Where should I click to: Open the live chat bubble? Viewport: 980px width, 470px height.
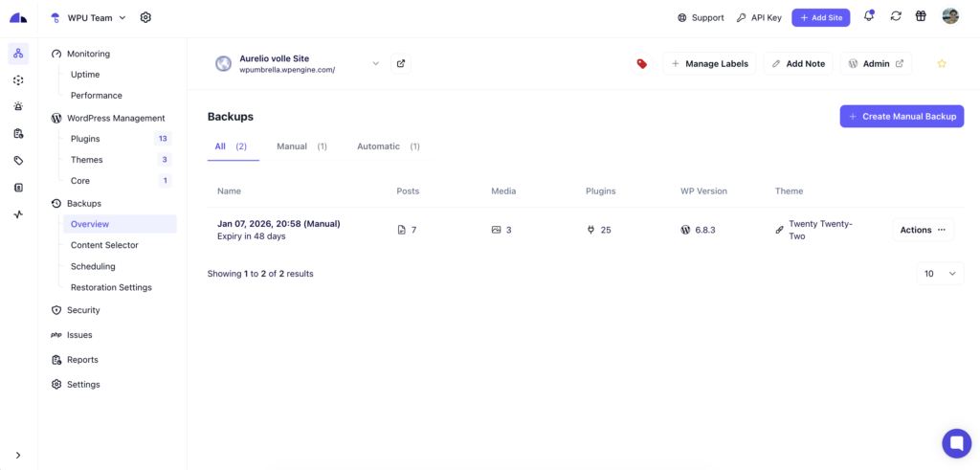pyautogui.click(x=956, y=443)
